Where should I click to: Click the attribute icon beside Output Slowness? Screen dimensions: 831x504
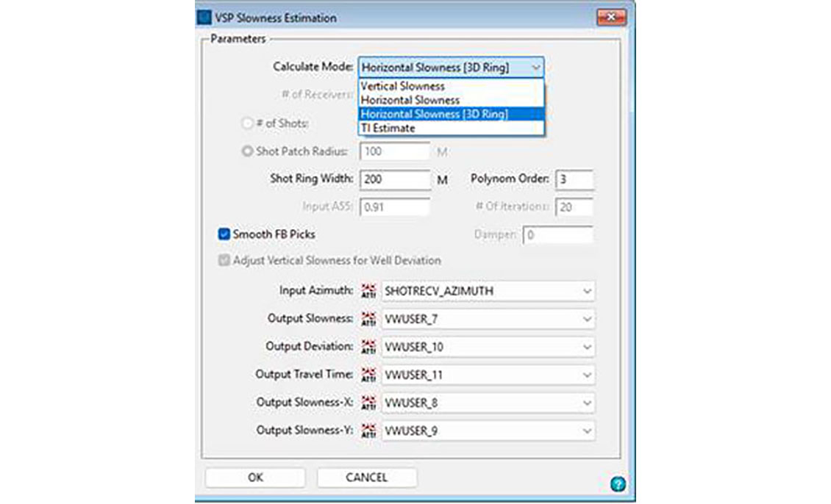[369, 319]
